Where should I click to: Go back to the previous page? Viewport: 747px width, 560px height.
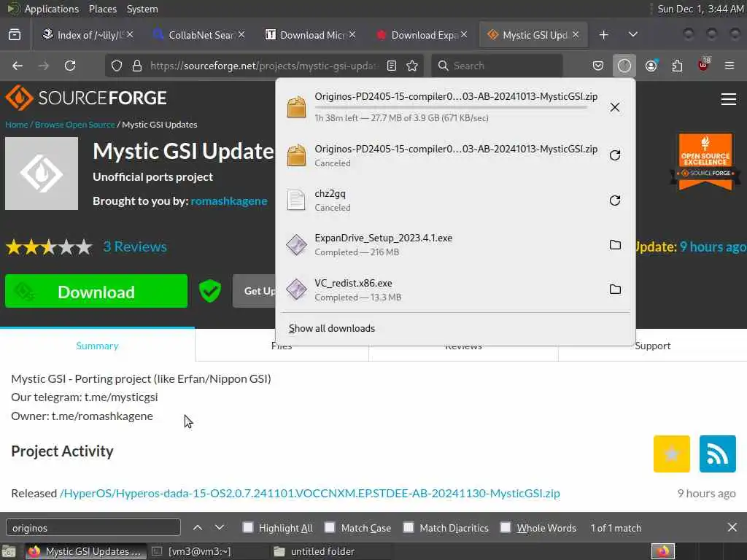(18, 66)
